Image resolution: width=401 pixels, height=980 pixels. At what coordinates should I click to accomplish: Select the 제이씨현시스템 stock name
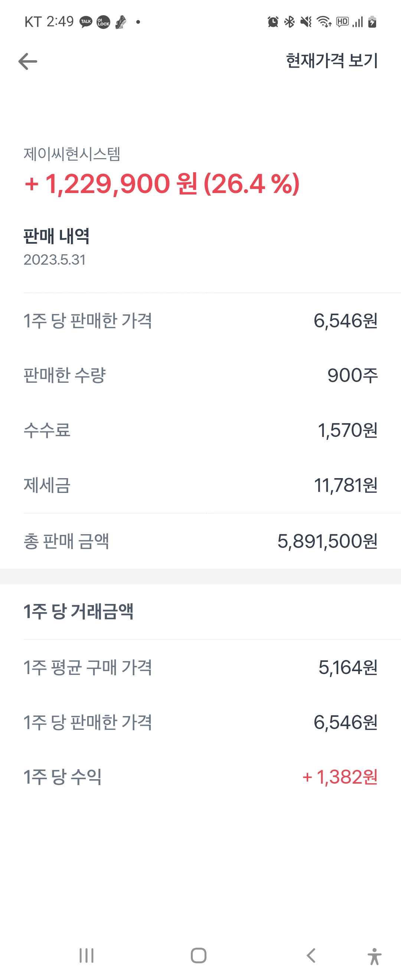click(x=72, y=154)
